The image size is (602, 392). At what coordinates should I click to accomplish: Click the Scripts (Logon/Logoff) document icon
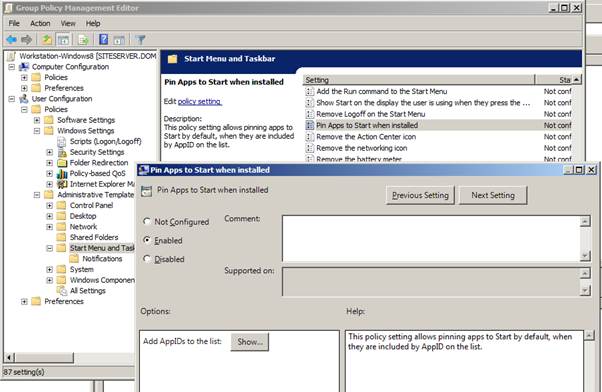[61, 142]
